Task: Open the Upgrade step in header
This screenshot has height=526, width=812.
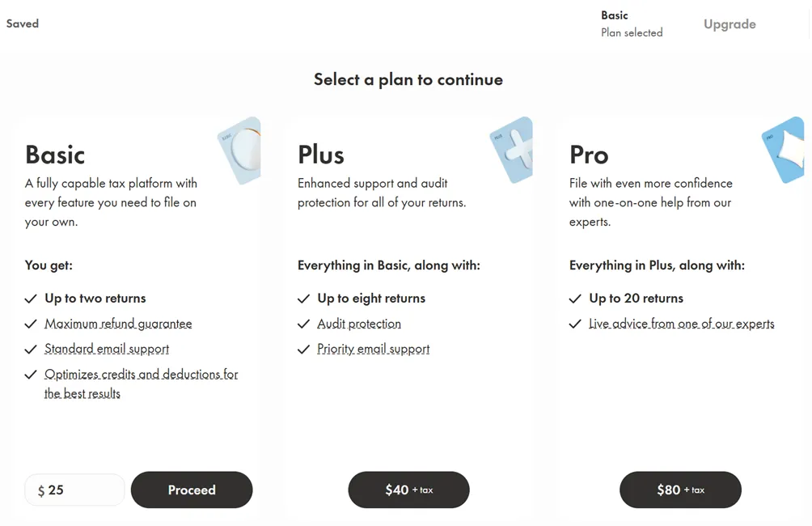Action: pos(730,24)
